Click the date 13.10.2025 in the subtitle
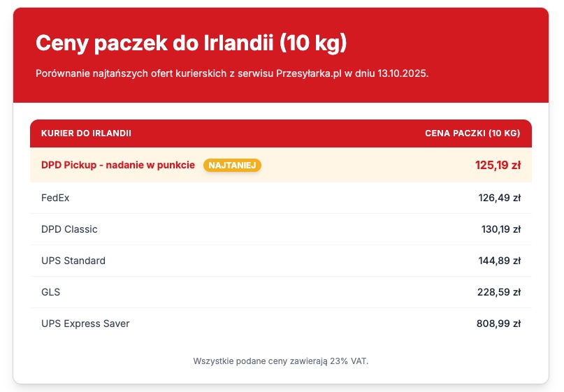Viewport: 564px width, 392px height. [402, 73]
